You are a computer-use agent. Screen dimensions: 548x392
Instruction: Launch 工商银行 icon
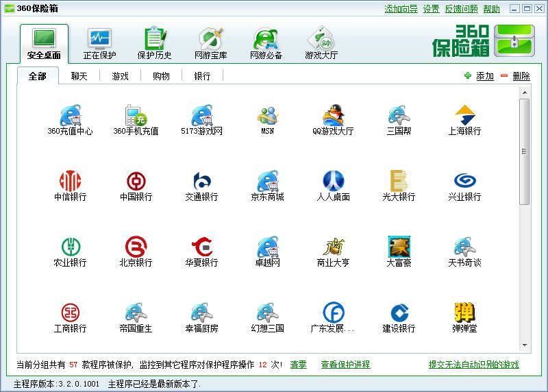(71, 317)
